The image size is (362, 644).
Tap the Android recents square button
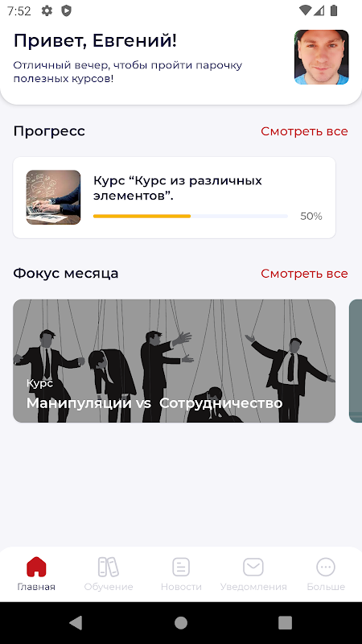(286, 622)
